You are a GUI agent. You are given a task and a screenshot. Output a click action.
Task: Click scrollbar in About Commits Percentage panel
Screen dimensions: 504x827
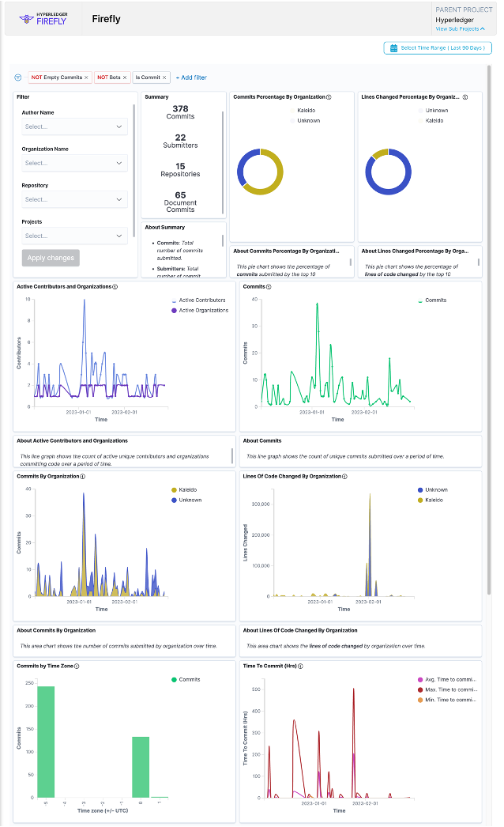pyautogui.click(x=351, y=262)
